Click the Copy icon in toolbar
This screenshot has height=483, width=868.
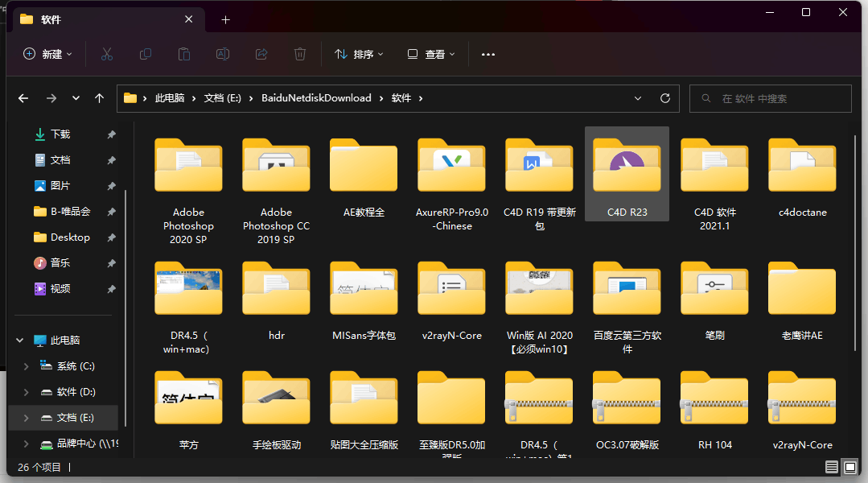(146, 54)
